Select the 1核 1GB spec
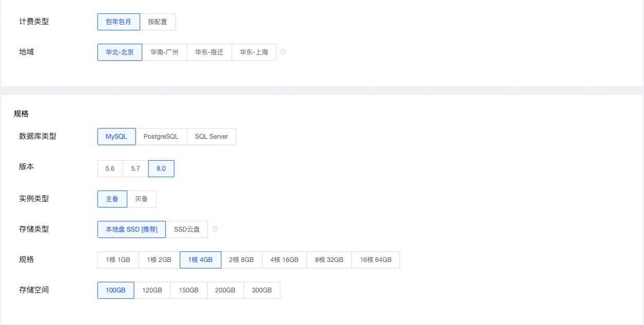The image size is (644, 325). 118,260
